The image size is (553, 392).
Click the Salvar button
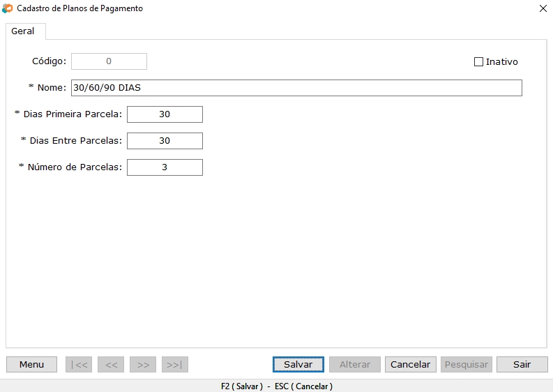point(298,365)
